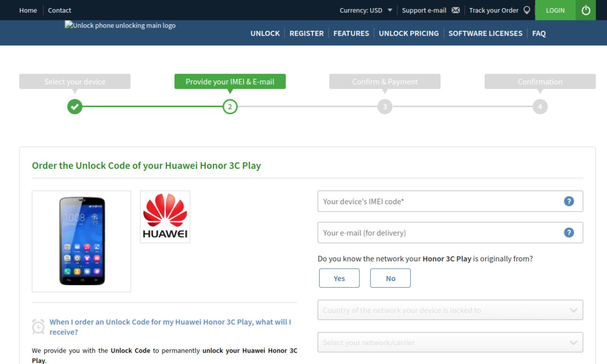The width and height of the screenshot is (607, 364).
Task: Click the Provide your IMEI & E-mail step tab
Action: 230,82
